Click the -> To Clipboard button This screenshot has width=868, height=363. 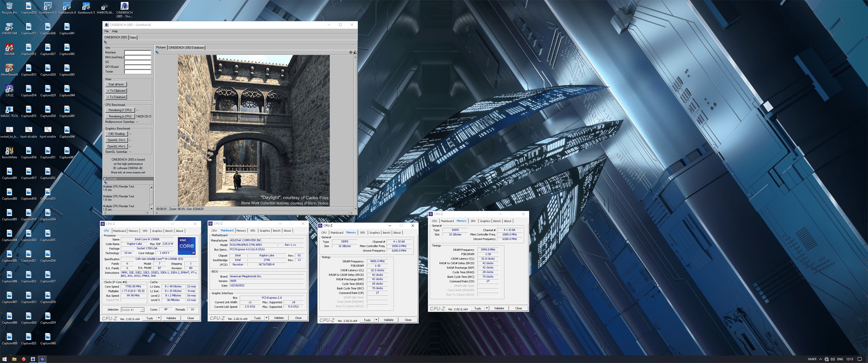coord(116,91)
